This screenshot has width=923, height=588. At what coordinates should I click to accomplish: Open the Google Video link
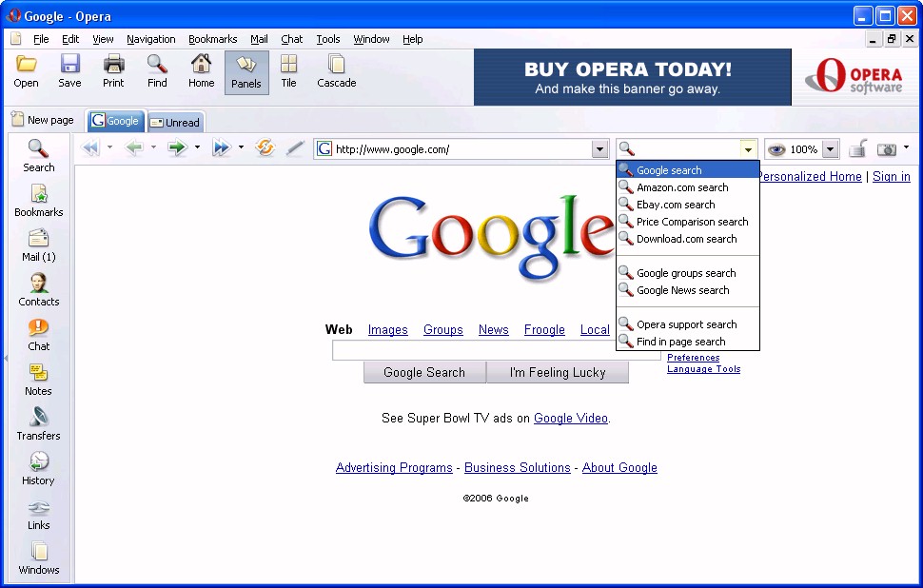(x=570, y=418)
